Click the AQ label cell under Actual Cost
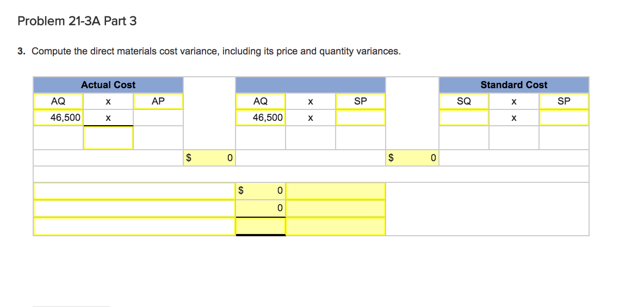The height and width of the screenshot is (307, 644). [x=58, y=101]
